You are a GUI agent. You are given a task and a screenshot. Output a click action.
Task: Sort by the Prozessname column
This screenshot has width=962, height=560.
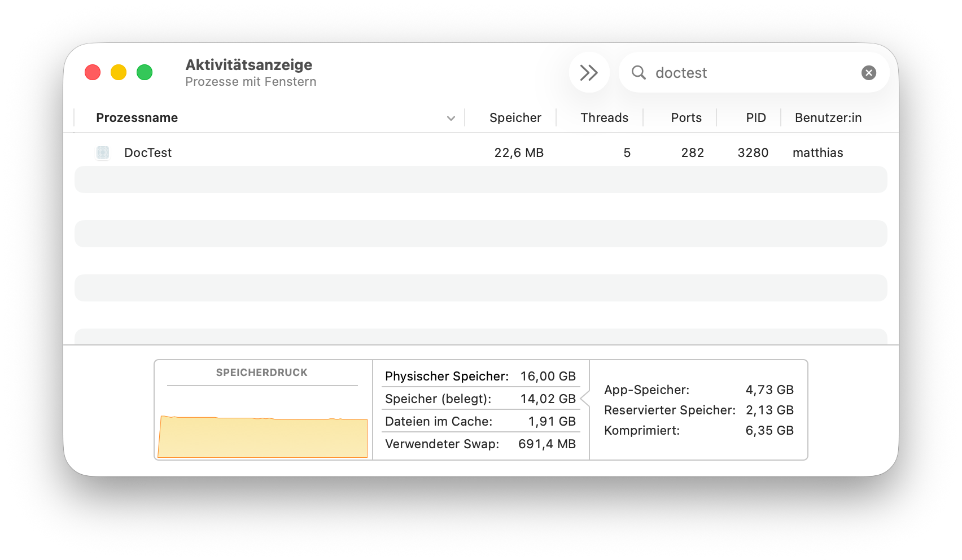137,117
